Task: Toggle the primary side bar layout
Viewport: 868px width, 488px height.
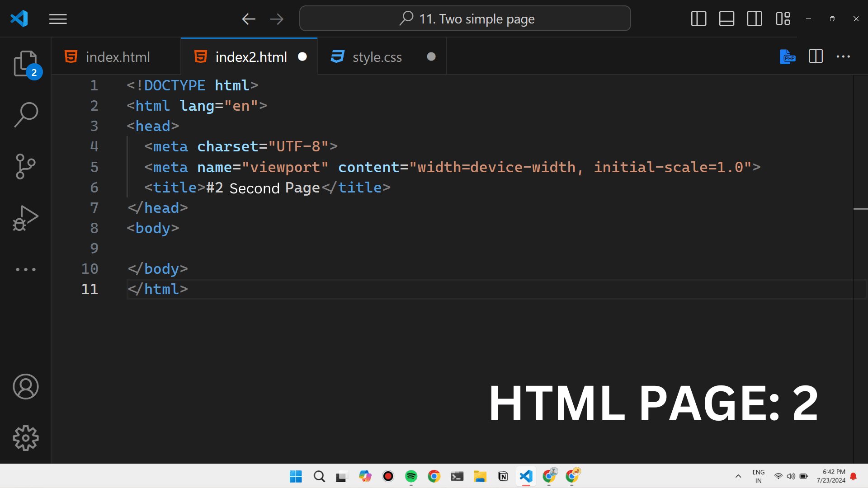Action: tap(698, 19)
